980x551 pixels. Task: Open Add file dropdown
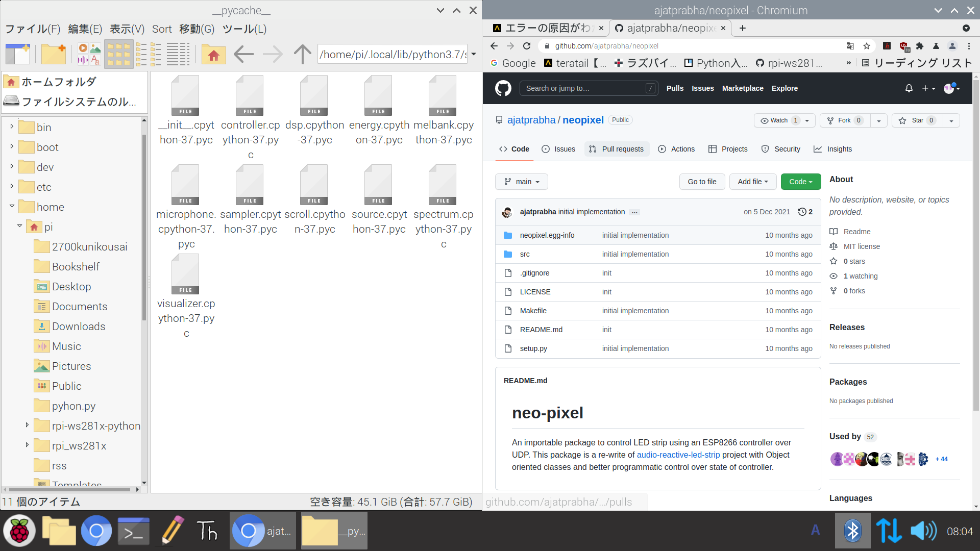click(752, 182)
